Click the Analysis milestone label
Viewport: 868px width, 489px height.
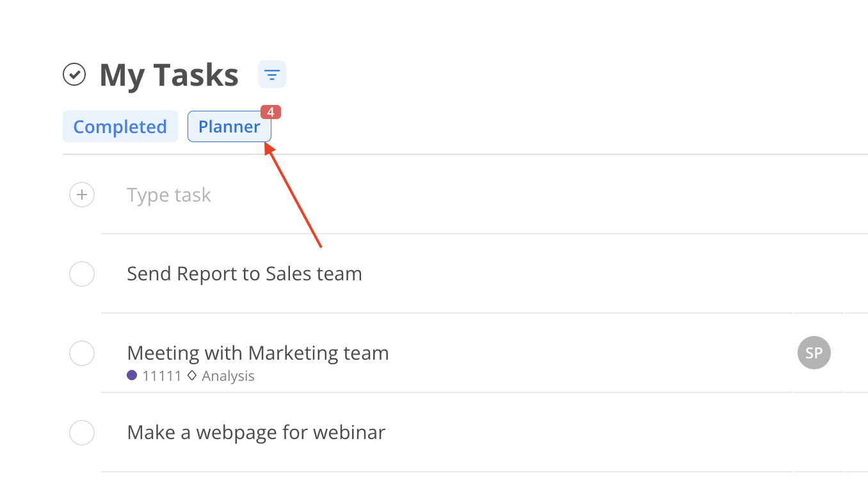click(x=228, y=376)
